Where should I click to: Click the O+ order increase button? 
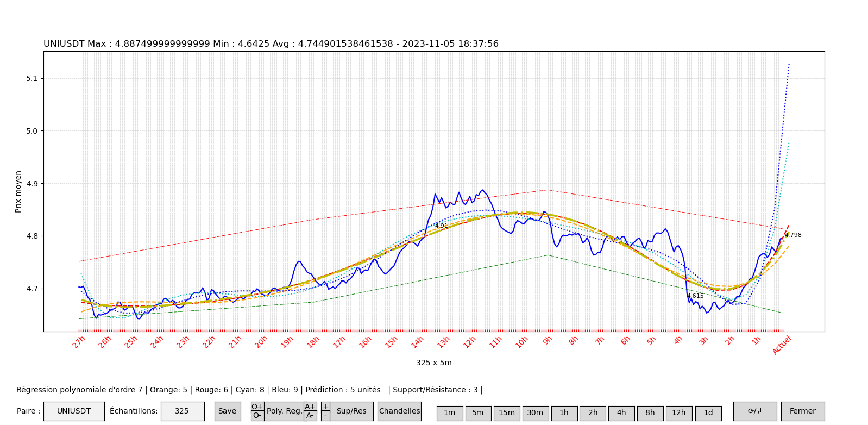click(x=257, y=407)
